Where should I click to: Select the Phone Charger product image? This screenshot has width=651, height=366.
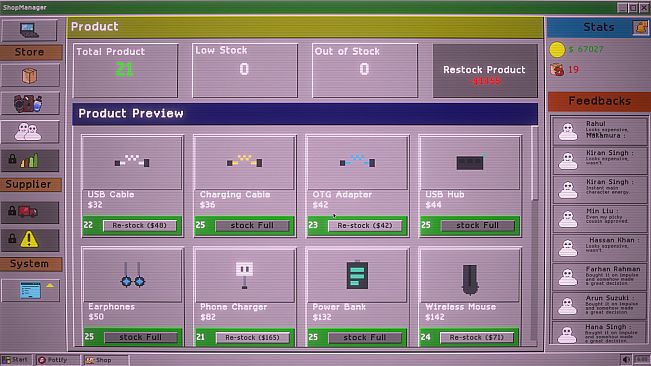[245, 275]
